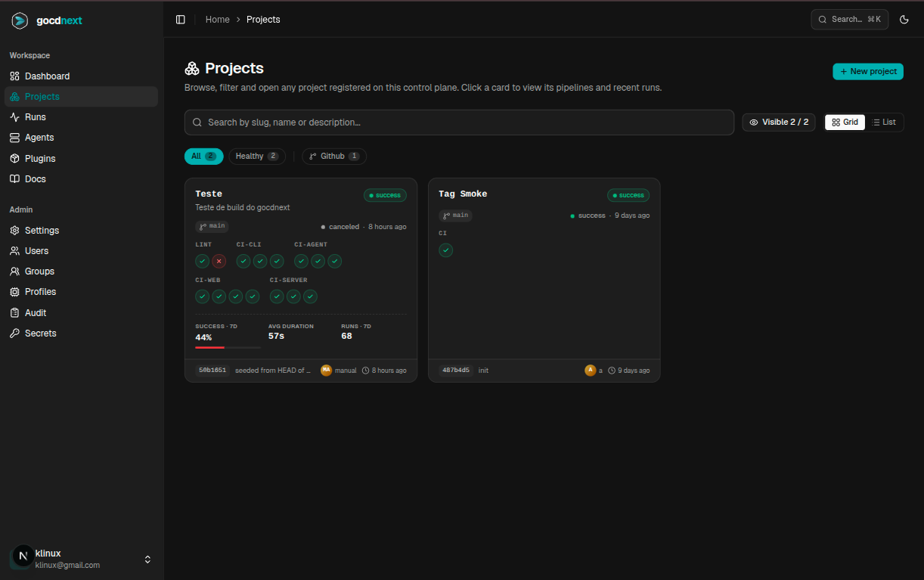
Task: Click the main branch tag on Tag Smoke
Action: click(x=455, y=216)
